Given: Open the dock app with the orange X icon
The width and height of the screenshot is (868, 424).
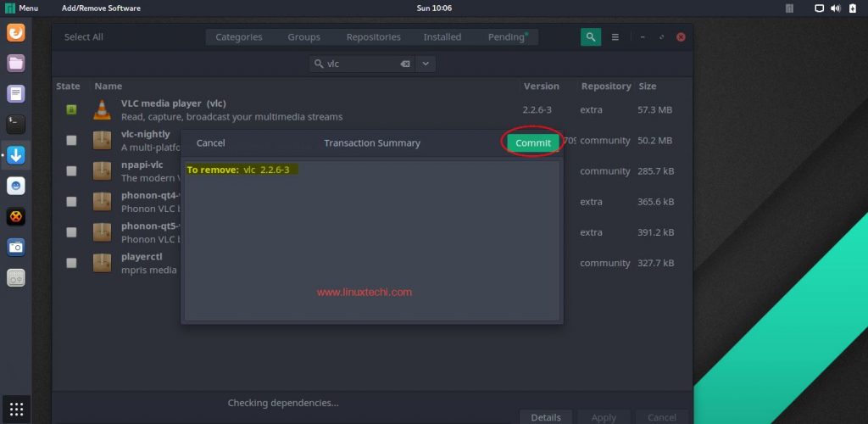Looking at the screenshot, I should coord(15,216).
